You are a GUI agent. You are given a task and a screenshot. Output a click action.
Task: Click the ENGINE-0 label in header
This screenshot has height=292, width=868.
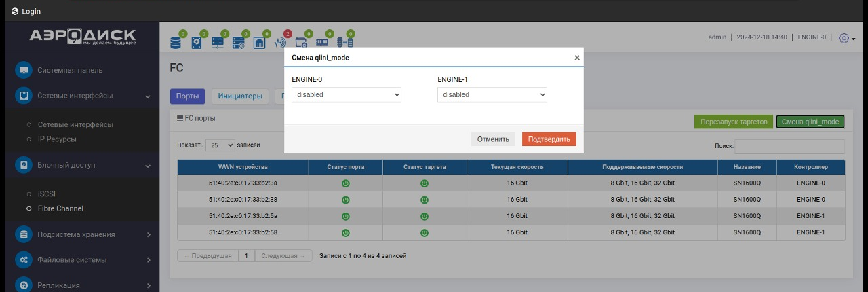pyautogui.click(x=812, y=37)
